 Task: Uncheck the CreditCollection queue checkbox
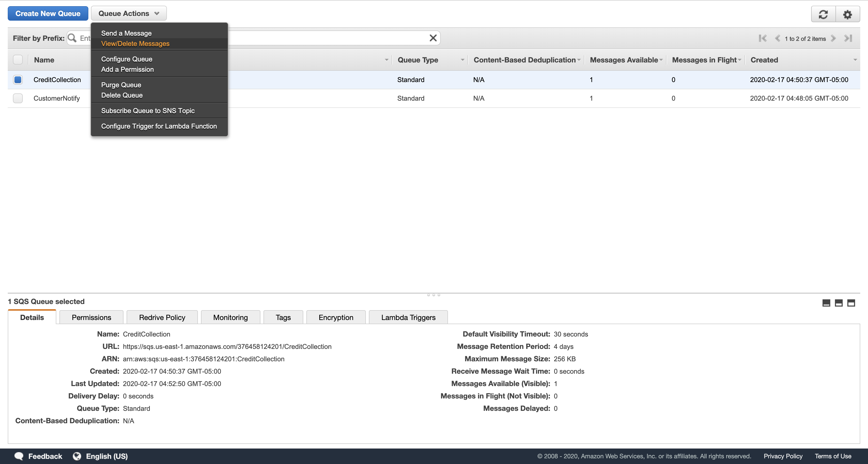point(18,80)
